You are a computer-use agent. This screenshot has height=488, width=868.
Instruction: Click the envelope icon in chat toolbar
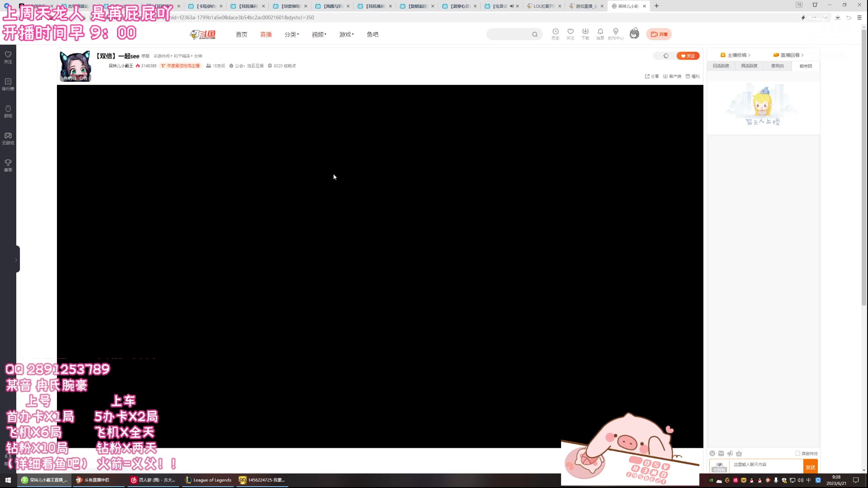click(x=721, y=453)
